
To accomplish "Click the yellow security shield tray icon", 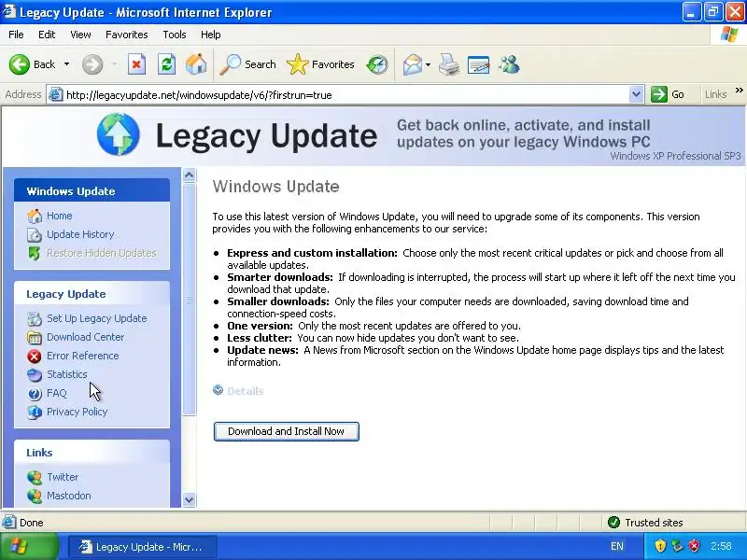I will tap(660, 546).
